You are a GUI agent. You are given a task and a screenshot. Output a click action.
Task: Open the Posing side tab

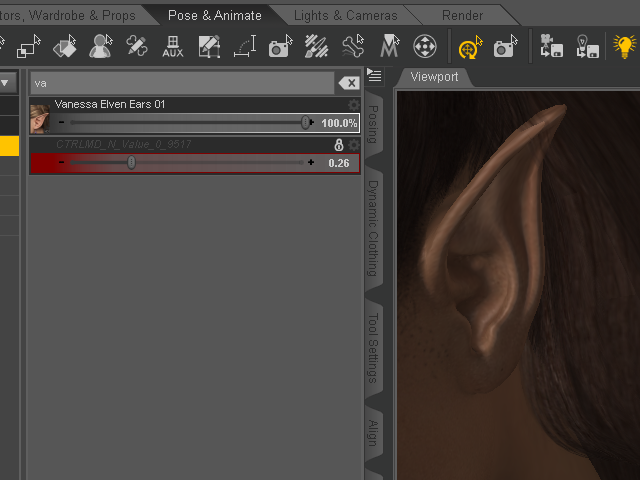(x=373, y=124)
